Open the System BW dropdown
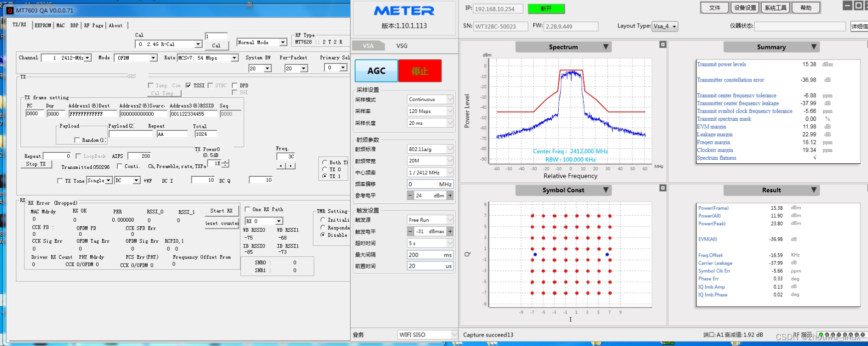This screenshot has width=868, height=346. (267, 68)
